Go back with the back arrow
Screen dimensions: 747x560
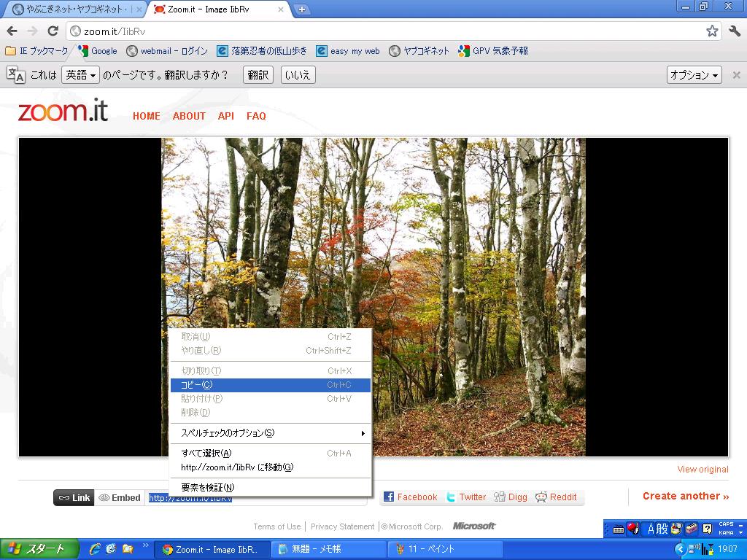tap(12, 31)
